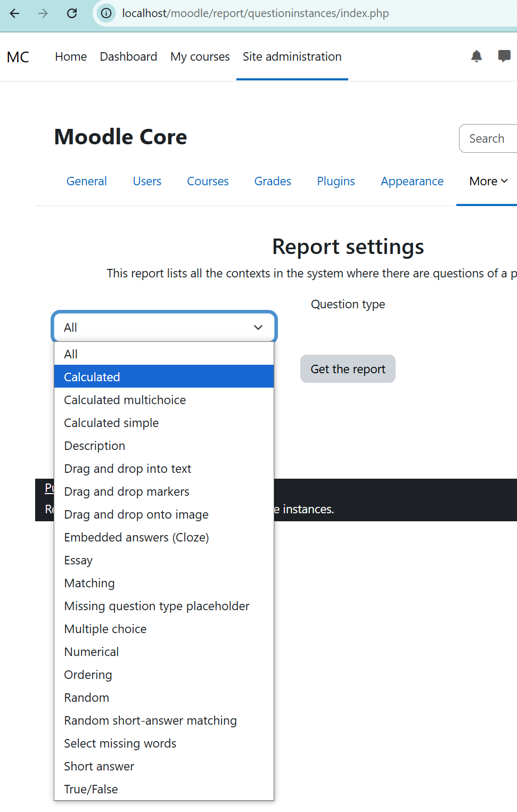Choose Drag and drop onto image
517x812 pixels.
[164, 514]
